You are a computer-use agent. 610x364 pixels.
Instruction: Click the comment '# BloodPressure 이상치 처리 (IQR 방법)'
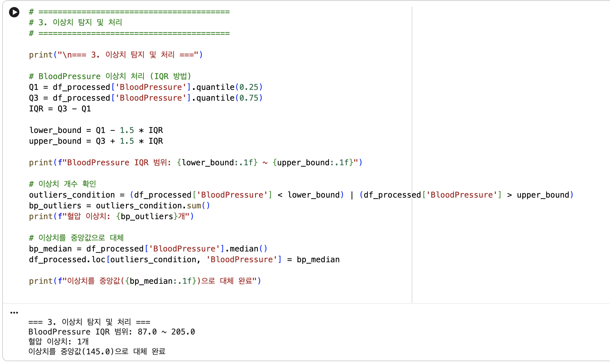tap(110, 76)
